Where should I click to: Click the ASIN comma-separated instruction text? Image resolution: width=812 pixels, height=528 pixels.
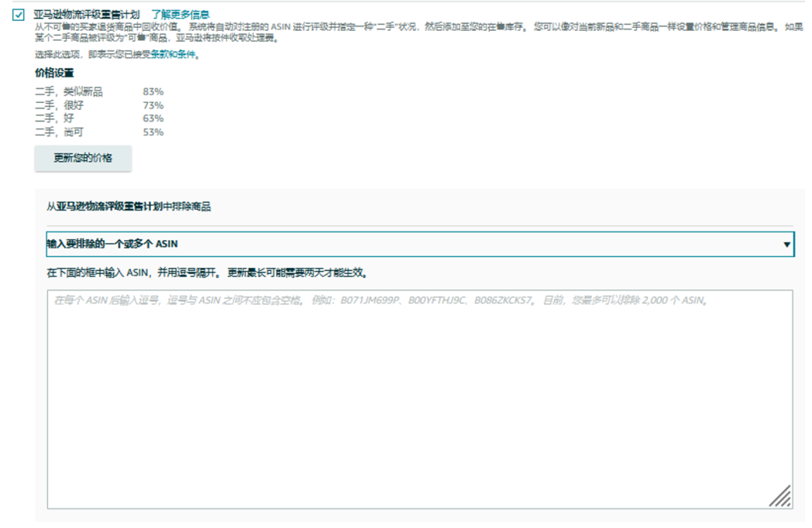[207, 272]
